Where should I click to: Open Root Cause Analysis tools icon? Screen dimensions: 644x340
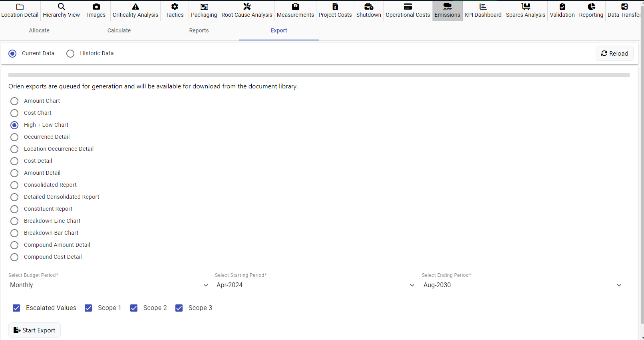click(x=247, y=7)
